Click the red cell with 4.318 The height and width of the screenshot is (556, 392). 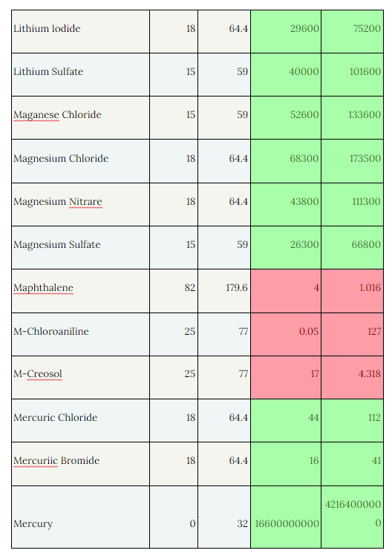point(352,378)
